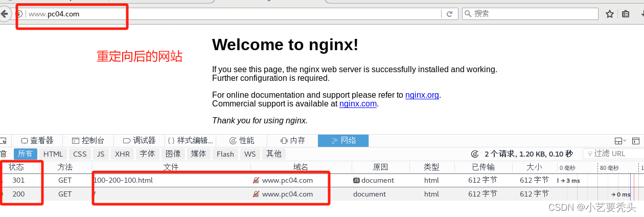Sort by the 类型 type column header
The width and height of the screenshot is (644, 217).
point(431,167)
